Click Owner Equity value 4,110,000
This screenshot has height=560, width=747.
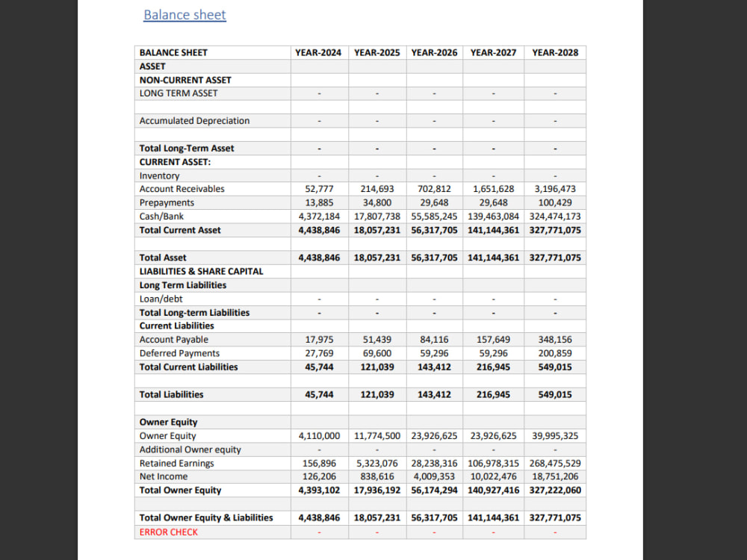tap(319, 436)
